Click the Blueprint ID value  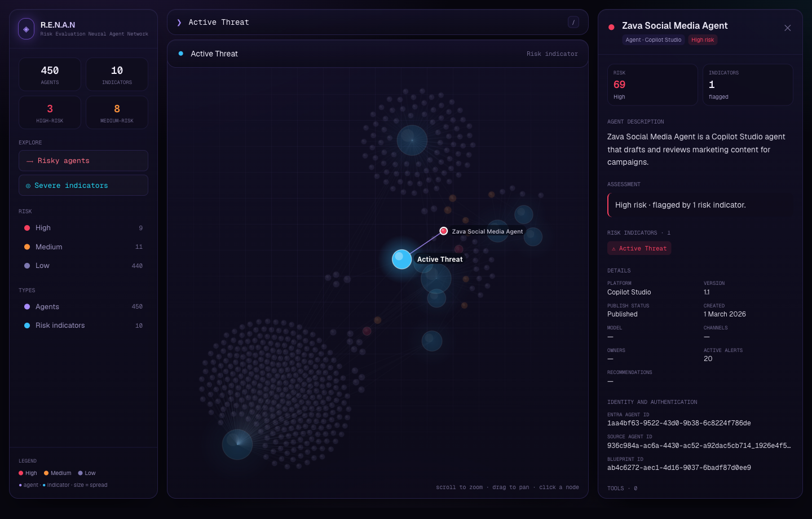pos(679,468)
